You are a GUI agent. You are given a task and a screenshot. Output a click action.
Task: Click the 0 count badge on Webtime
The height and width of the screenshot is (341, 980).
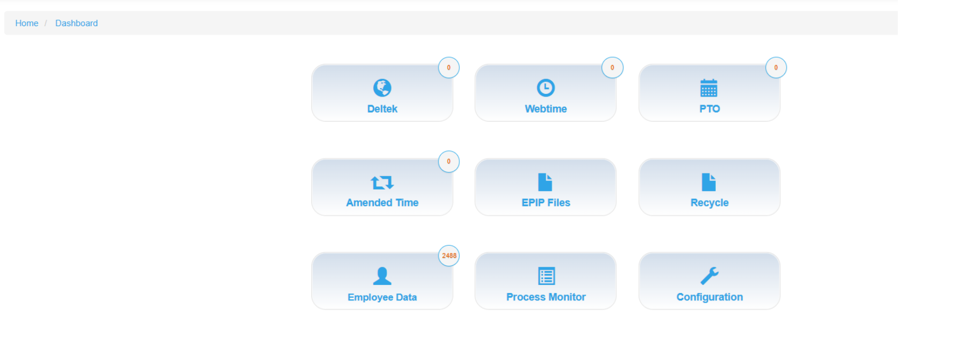point(612,68)
